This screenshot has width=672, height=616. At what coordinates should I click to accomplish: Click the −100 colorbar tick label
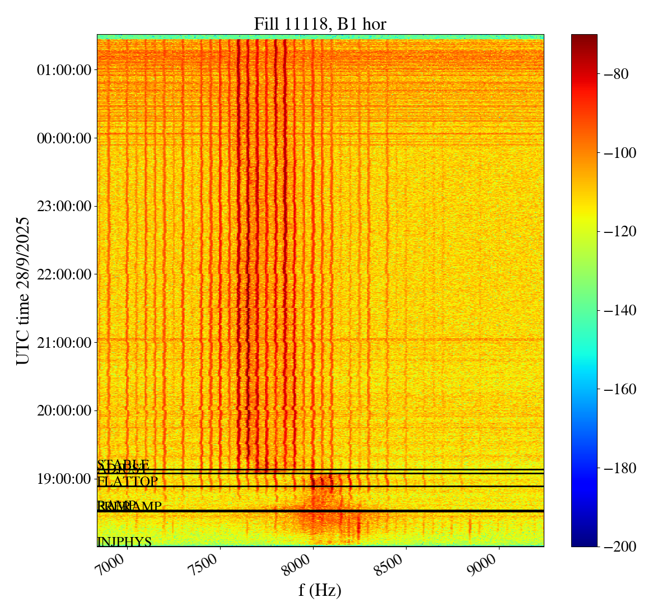(x=618, y=153)
